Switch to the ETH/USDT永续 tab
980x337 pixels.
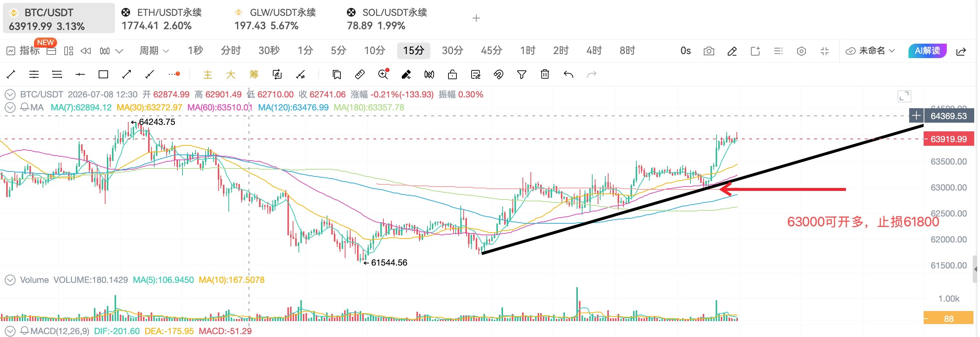coord(162,19)
